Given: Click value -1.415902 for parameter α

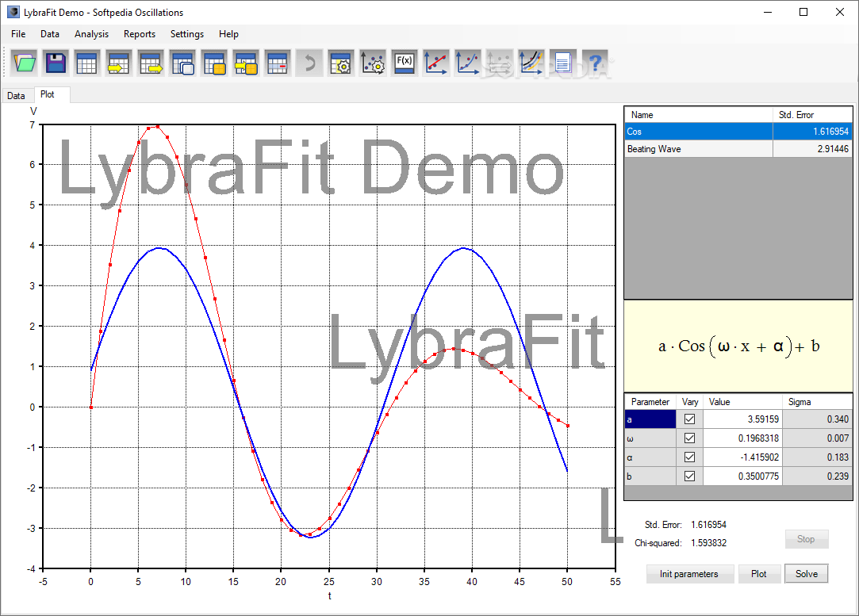Looking at the screenshot, I should pyautogui.click(x=742, y=457).
